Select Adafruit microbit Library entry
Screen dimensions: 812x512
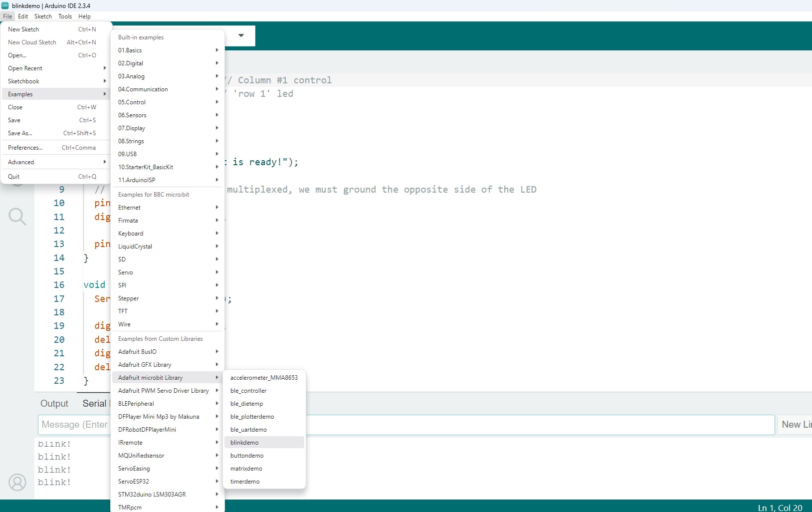tap(168, 378)
